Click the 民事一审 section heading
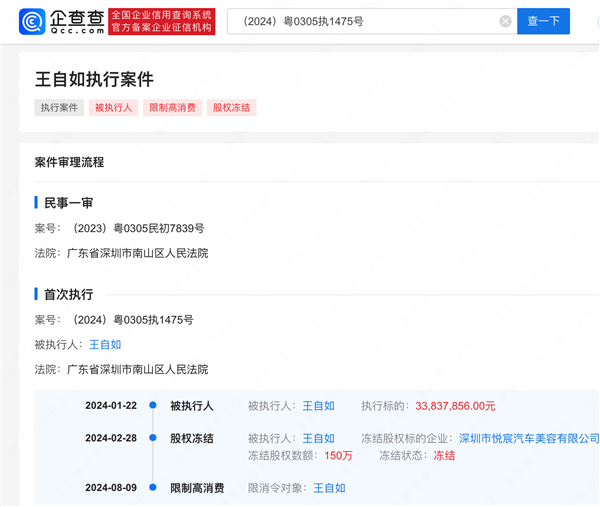600x507 pixels. pos(68,202)
